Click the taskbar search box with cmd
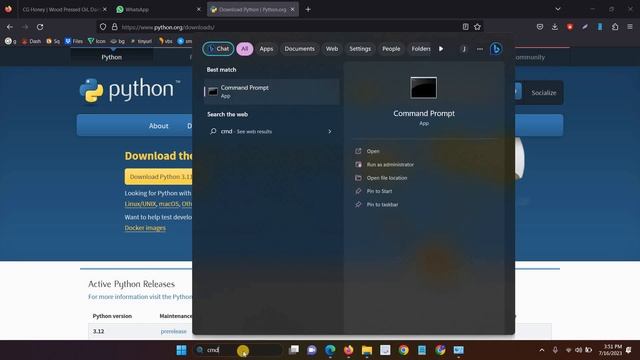 [238, 350]
